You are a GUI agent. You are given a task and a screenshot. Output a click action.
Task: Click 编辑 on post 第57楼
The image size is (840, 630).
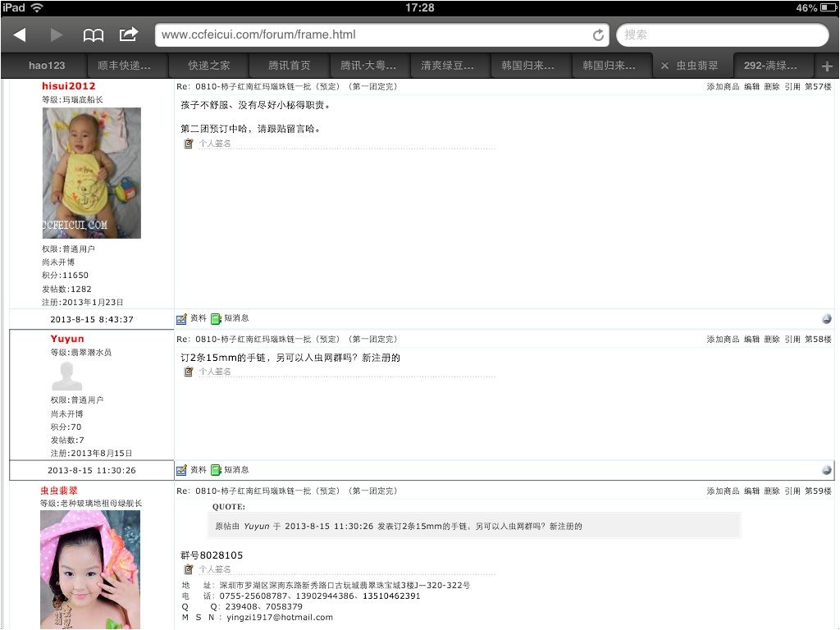751,87
